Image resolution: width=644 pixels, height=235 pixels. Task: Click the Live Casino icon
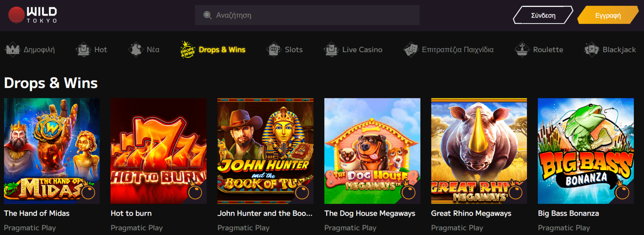(331, 50)
